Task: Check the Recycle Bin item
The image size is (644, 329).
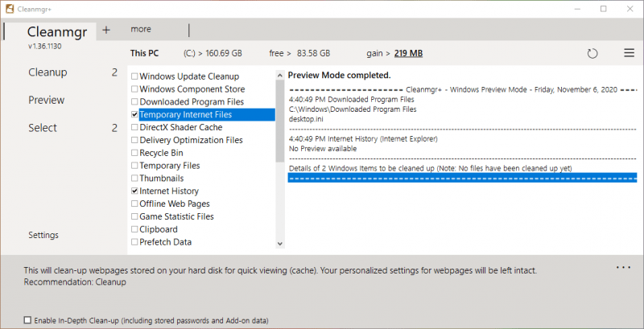Action: (134, 153)
